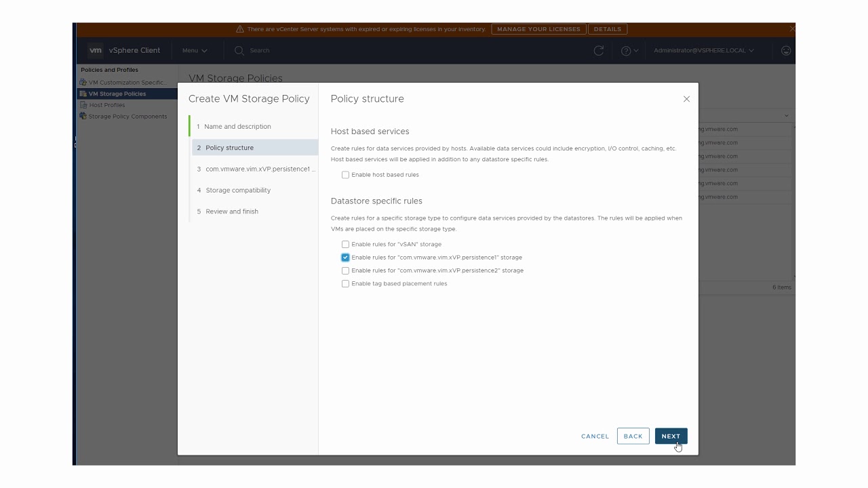Click the vSphere Client vm logo

[x=96, y=50]
